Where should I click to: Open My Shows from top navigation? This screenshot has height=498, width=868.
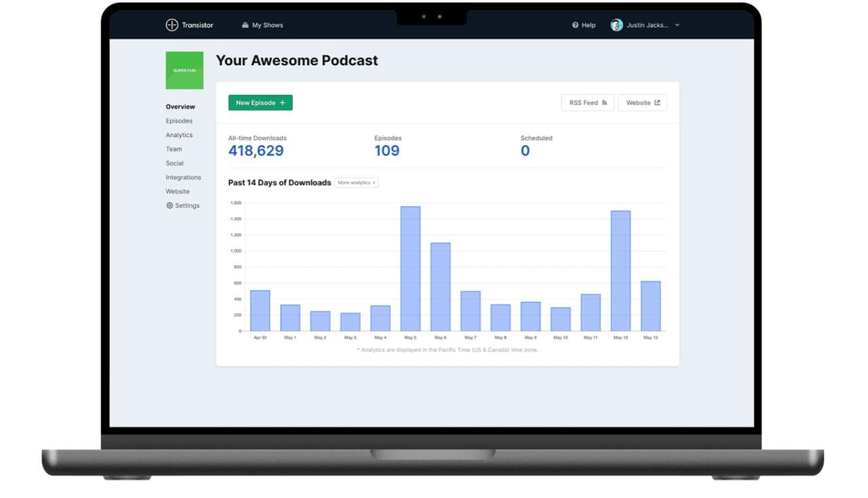(x=262, y=25)
